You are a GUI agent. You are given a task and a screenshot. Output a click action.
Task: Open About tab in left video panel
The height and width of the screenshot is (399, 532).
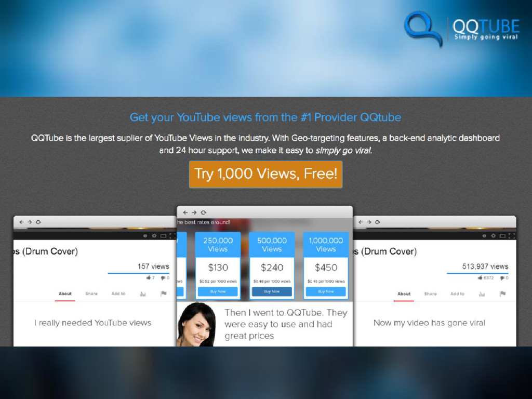pos(65,294)
